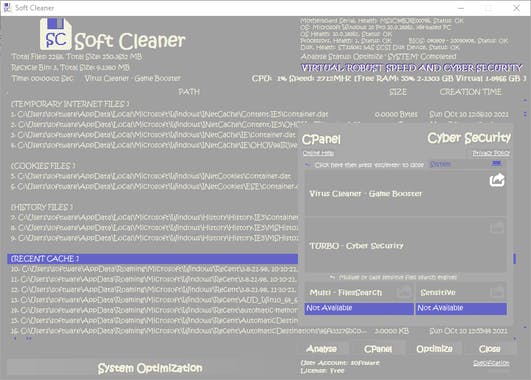Select Virus Cleaner - Game Booster panel entry
The width and height of the screenshot is (531, 380).
[x=406, y=194]
